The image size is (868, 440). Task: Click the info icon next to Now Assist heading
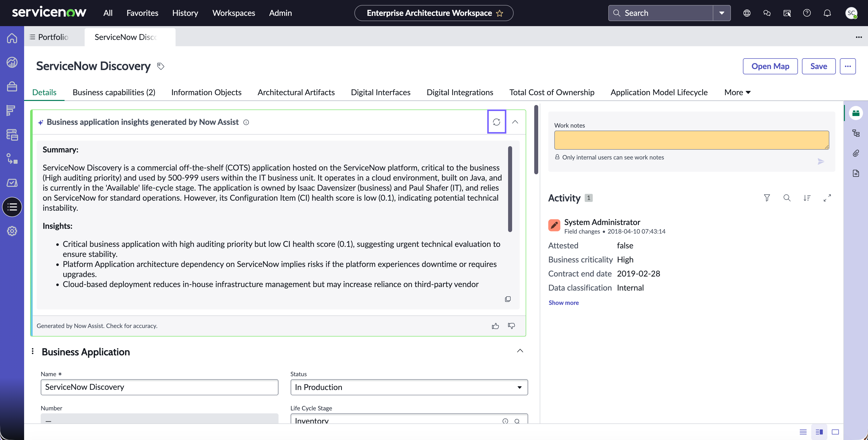[246, 122]
